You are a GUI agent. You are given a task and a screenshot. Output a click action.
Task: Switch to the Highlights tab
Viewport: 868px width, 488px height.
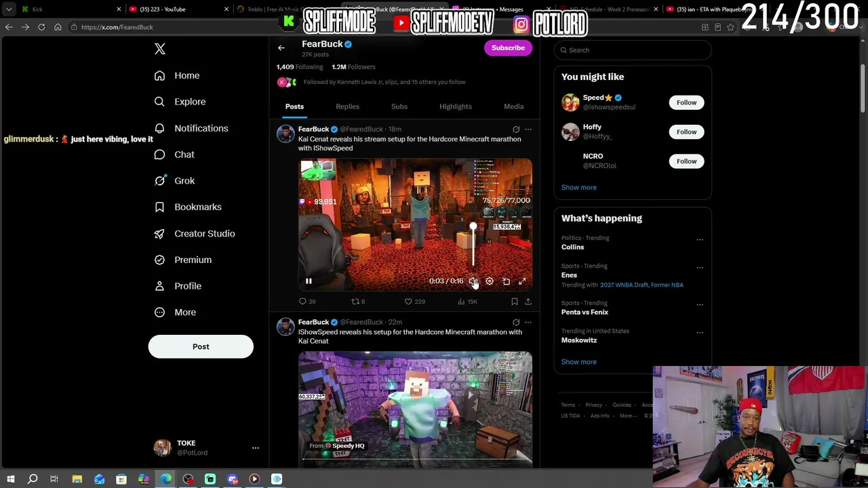[x=456, y=106]
